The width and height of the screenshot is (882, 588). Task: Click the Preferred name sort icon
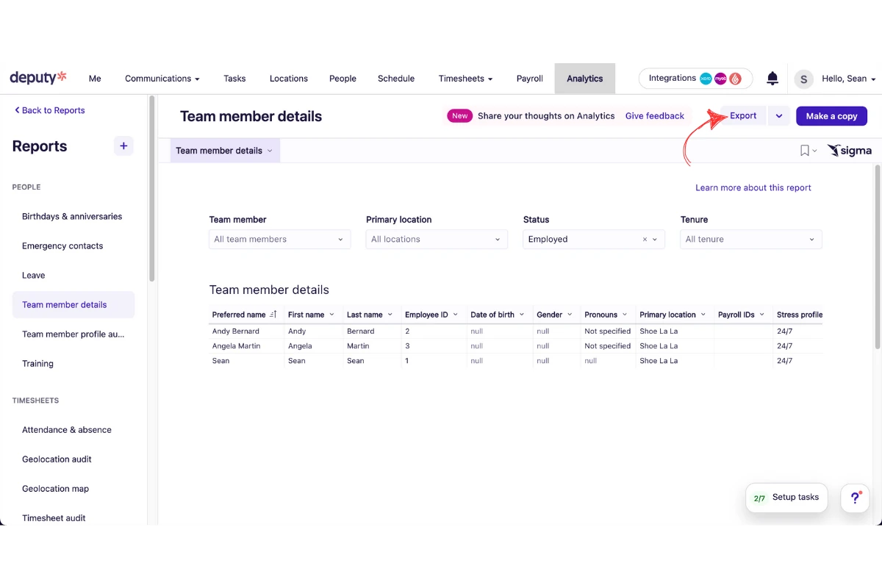tap(273, 315)
